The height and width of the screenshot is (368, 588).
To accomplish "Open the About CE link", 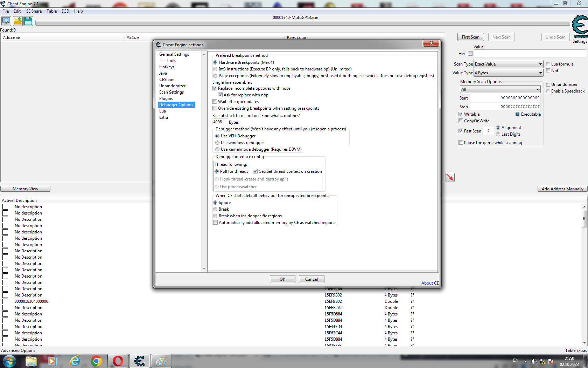I will [430, 283].
